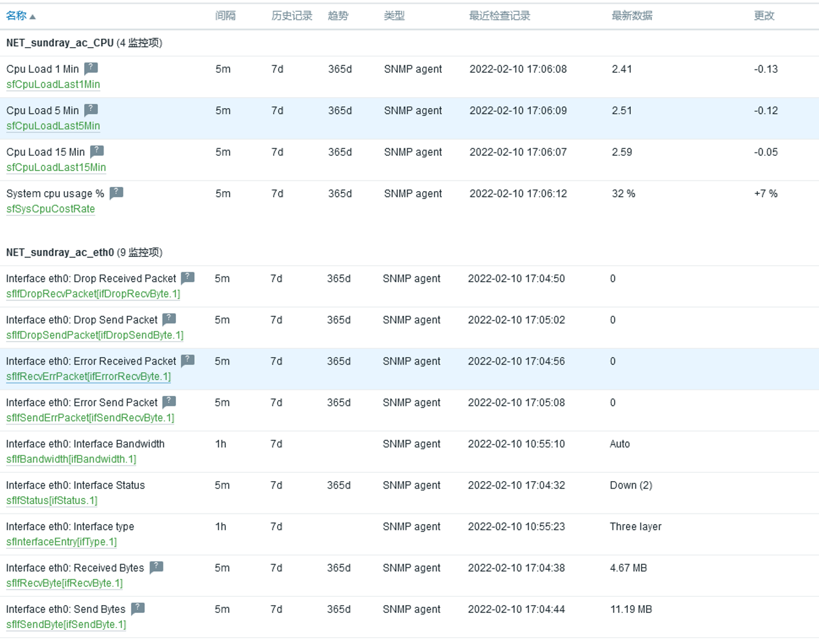The height and width of the screenshot is (644, 819).
Task: Show help icon for eth0 Received Bytes
Action: tap(156, 568)
